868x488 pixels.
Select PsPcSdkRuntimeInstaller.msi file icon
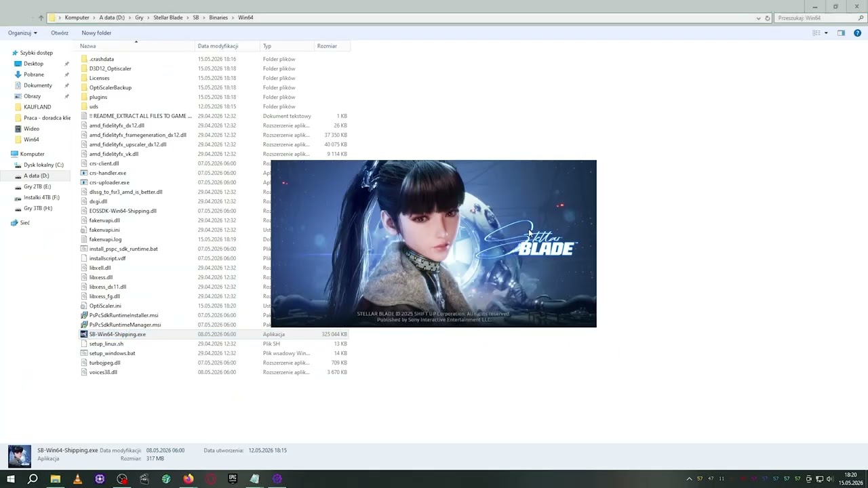84,315
